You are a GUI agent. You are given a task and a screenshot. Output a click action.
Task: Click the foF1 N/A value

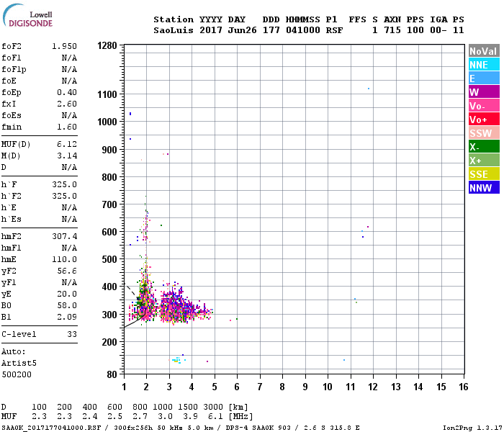coord(69,58)
